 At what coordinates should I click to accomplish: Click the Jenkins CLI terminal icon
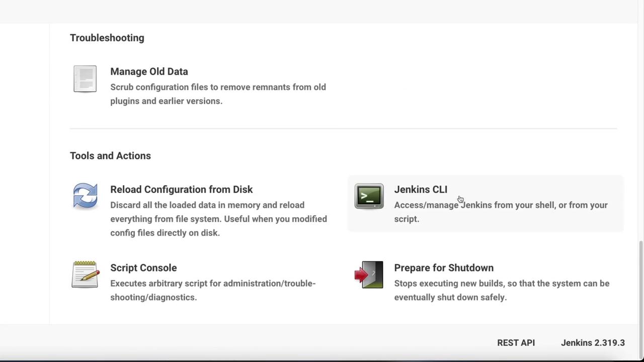coord(369,196)
